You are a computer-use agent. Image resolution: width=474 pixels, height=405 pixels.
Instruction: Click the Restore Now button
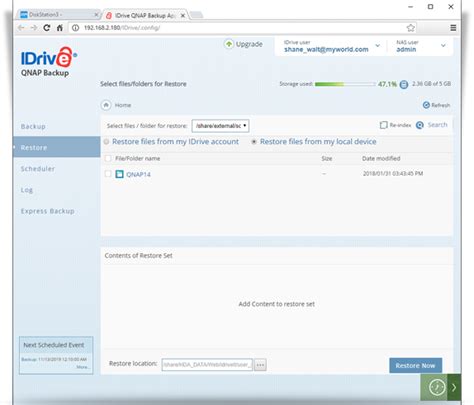[415, 365]
